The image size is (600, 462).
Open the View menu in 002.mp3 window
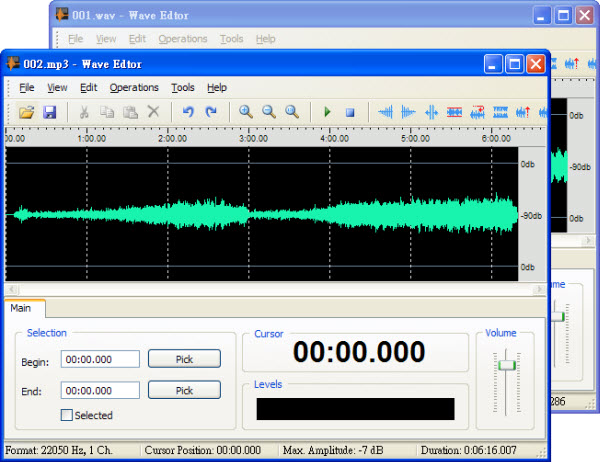(x=57, y=88)
